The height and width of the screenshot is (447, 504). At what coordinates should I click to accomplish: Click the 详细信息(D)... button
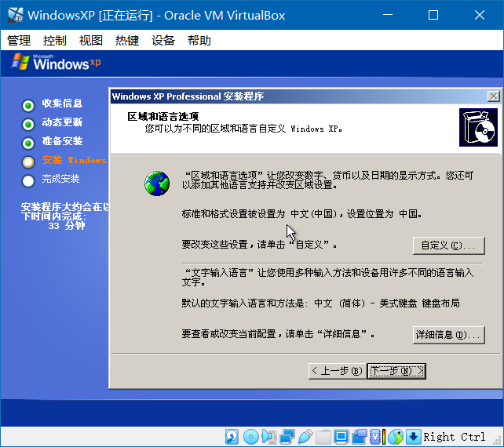(x=449, y=335)
